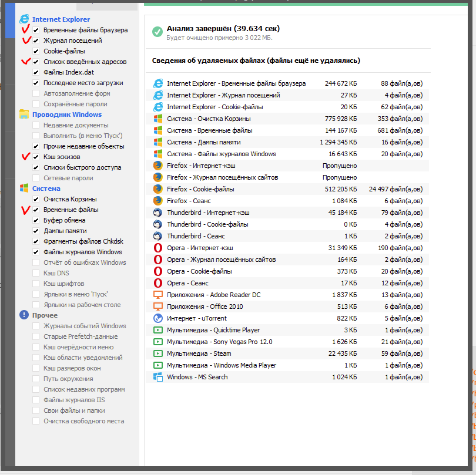Select the Thunderbird icon in the 'Thunderbird - Cookie-файлы' row
Screen dimensions: 476x475
pyautogui.click(x=158, y=224)
